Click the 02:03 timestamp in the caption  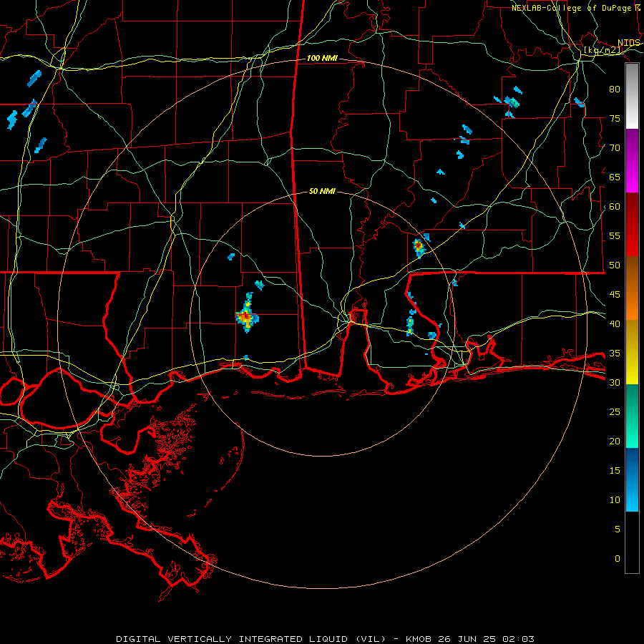(518, 639)
